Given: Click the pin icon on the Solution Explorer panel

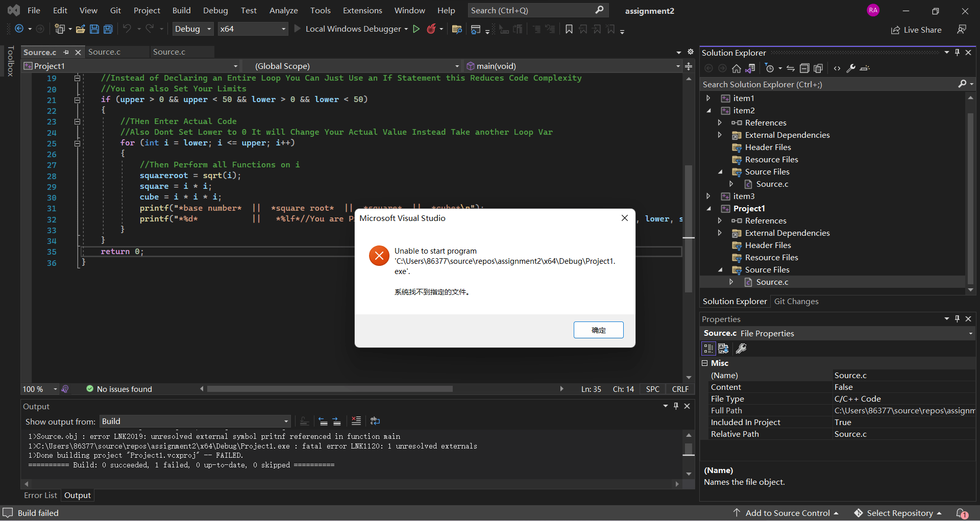Looking at the screenshot, I should coord(958,53).
